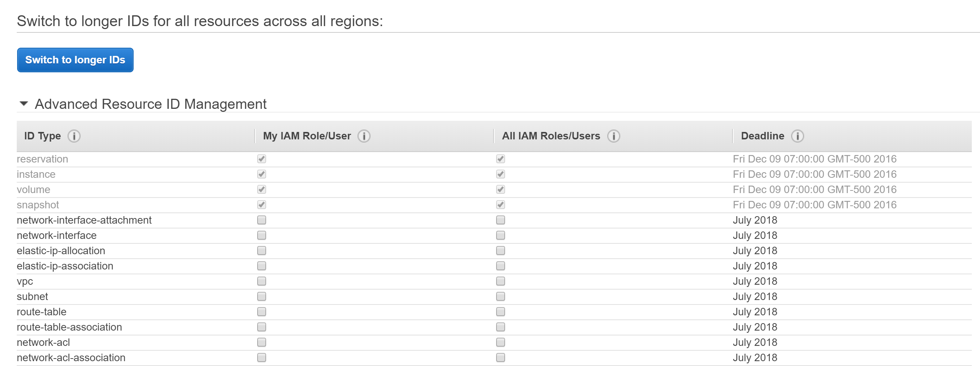Click the info icon beside My IAM Role/User

pyautogui.click(x=364, y=136)
